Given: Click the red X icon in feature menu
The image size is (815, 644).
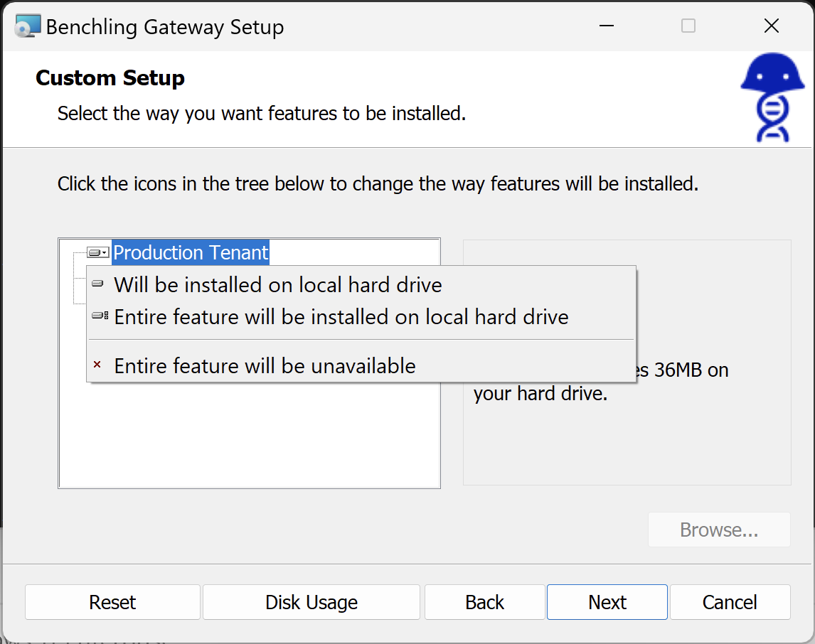Looking at the screenshot, I should 97,365.
